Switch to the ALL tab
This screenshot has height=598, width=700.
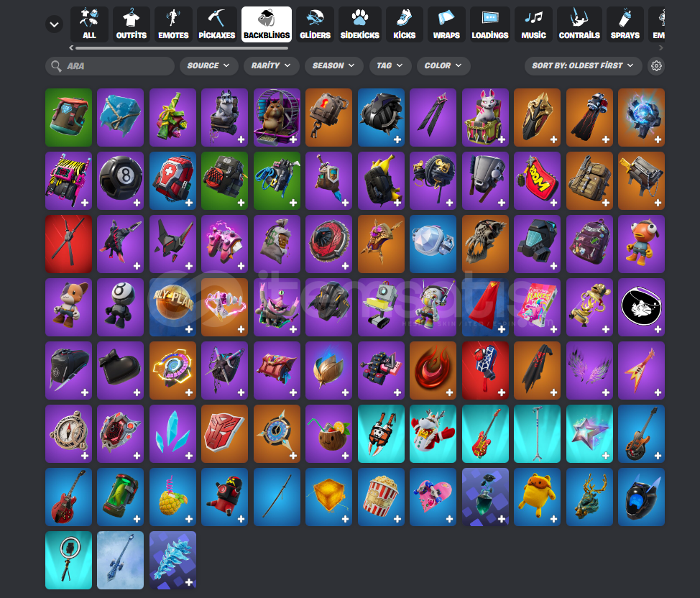pyautogui.click(x=89, y=24)
